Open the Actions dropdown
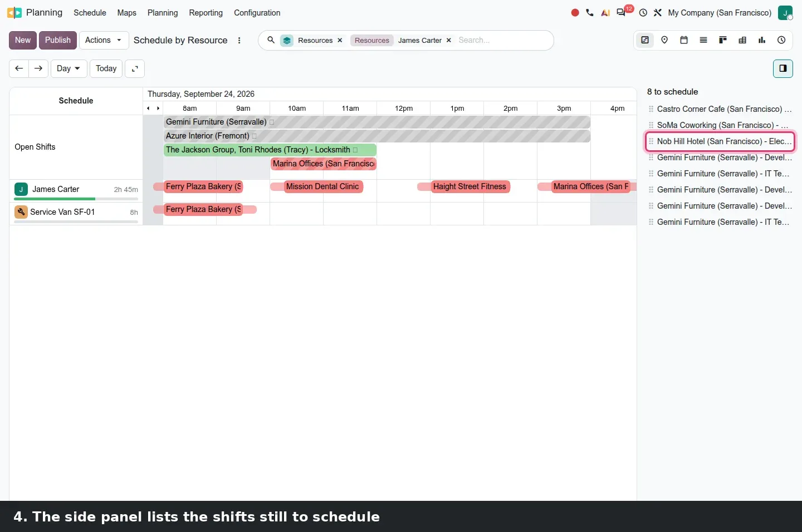 (x=104, y=40)
